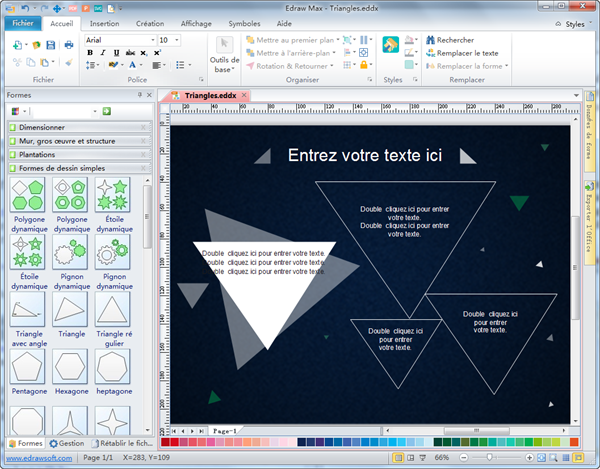Toggle subscript formatting

[x=143, y=53]
